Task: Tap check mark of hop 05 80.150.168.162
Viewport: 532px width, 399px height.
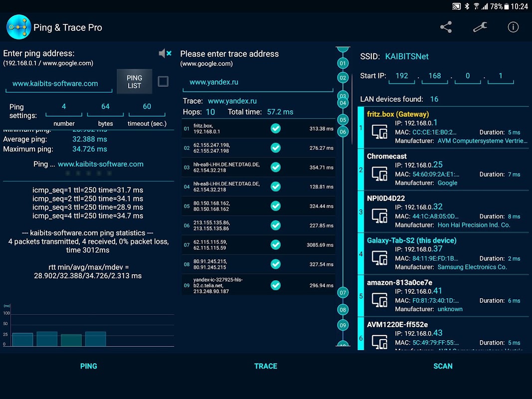Action: click(x=276, y=206)
